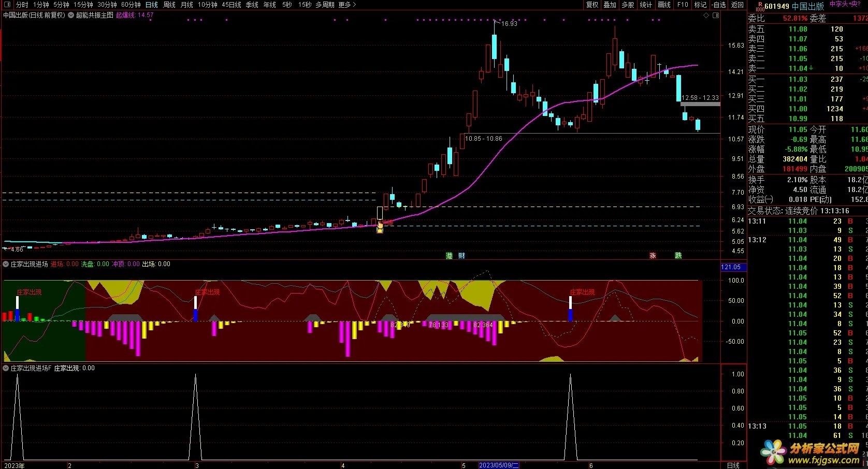The width and height of the screenshot is (868, 469).
Task: Click the 标记 mark button
Action: [x=700, y=5]
